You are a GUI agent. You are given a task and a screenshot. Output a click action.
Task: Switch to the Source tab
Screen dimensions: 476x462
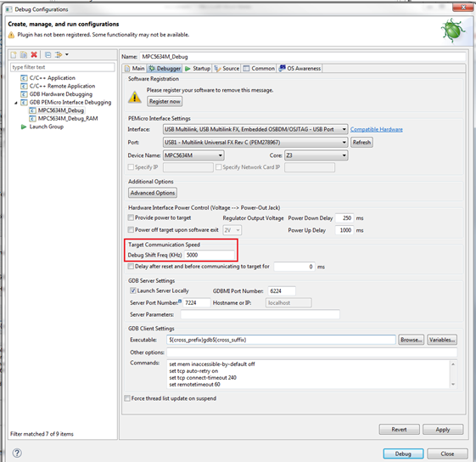coord(227,69)
